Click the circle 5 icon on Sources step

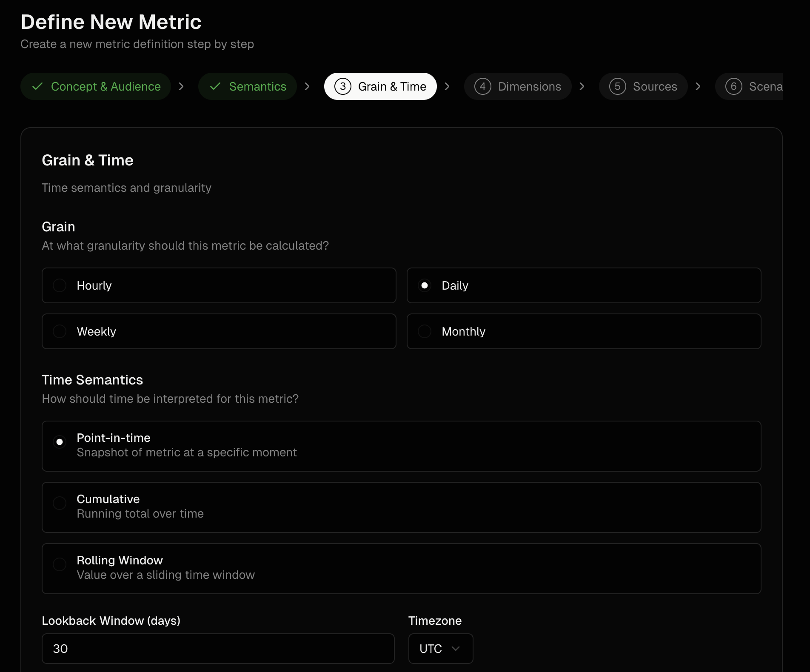[x=618, y=86]
